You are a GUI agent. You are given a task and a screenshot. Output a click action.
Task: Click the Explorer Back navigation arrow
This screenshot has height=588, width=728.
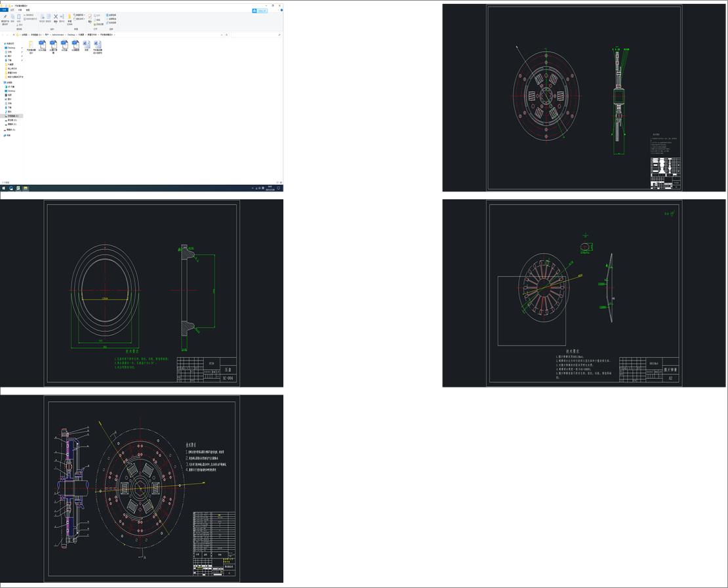pyautogui.click(x=3, y=35)
